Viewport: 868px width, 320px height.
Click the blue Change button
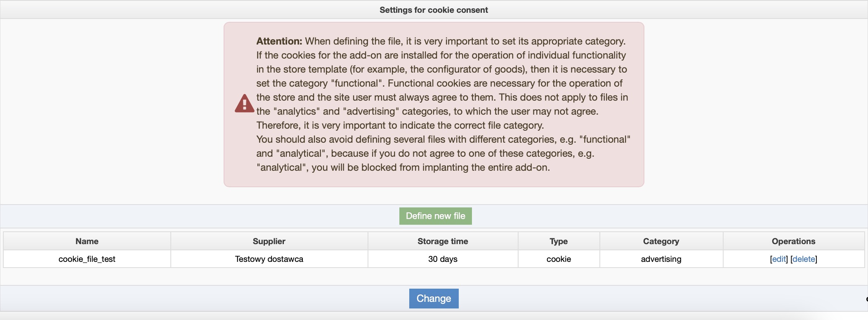coord(434,299)
